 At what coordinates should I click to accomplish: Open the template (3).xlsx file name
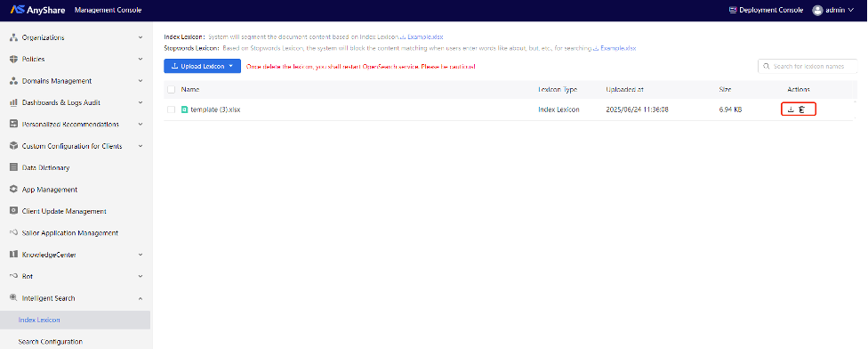click(215, 110)
